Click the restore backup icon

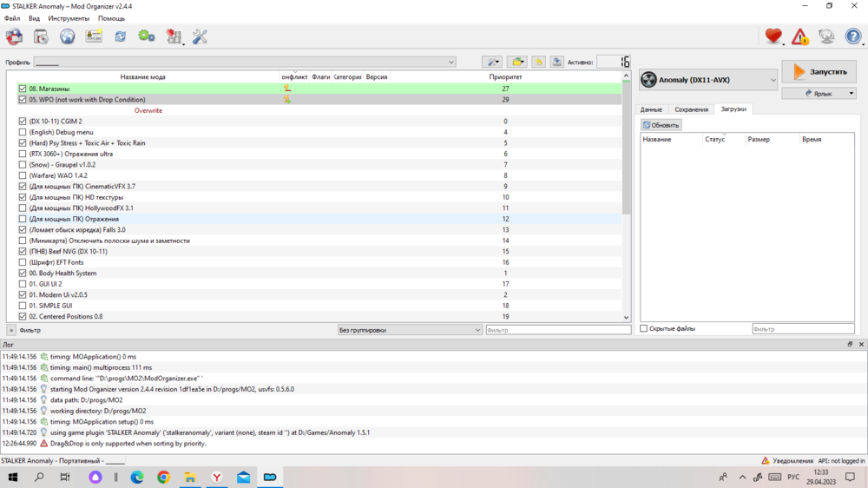539,62
